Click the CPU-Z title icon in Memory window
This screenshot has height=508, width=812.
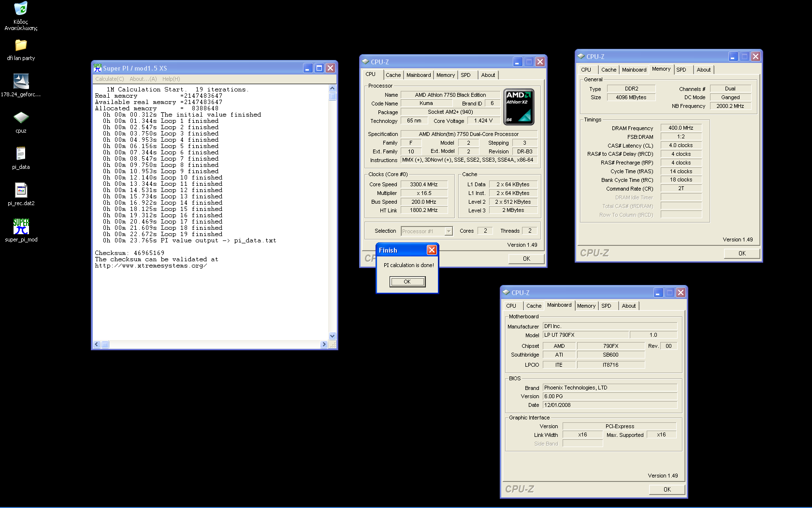click(x=581, y=57)
